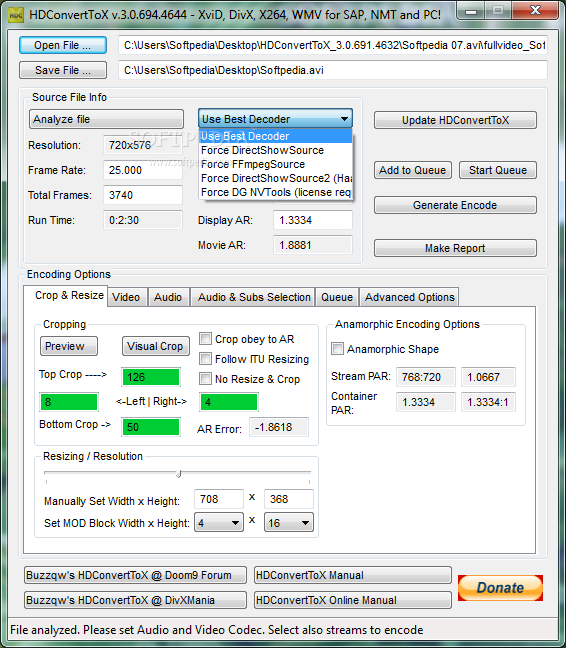Click Total Frames field showing 3740

[143, 195]
